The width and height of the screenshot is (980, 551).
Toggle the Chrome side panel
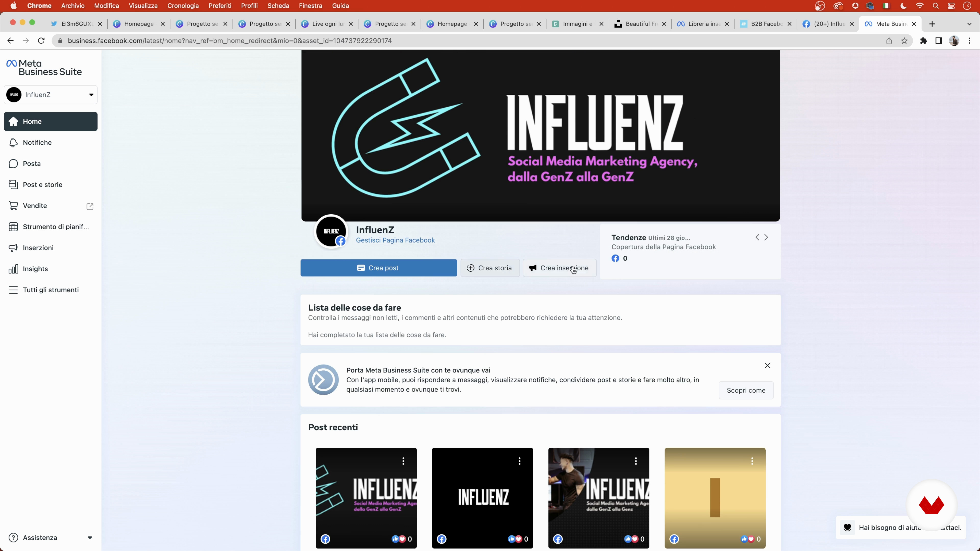[939, 41]
